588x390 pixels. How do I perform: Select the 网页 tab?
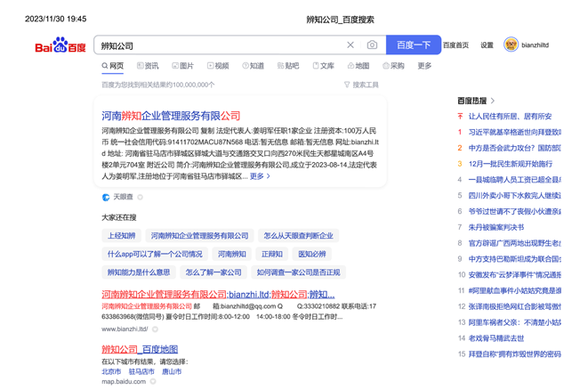[112, 66]
